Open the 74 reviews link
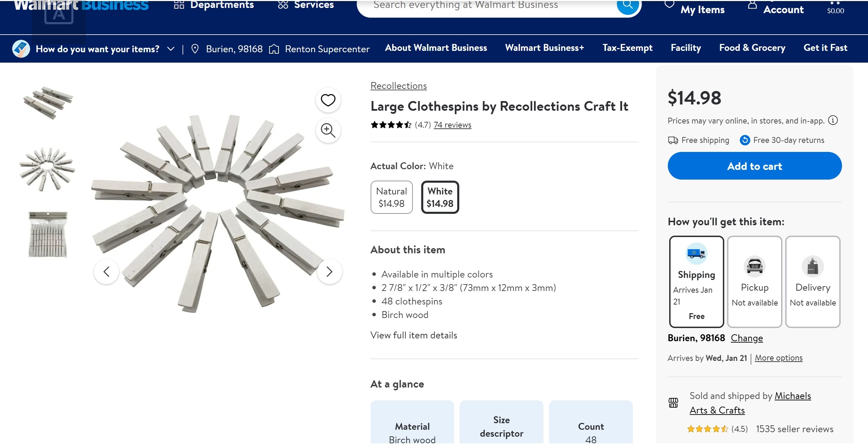 pyautogui.click(x=452, y=125)
